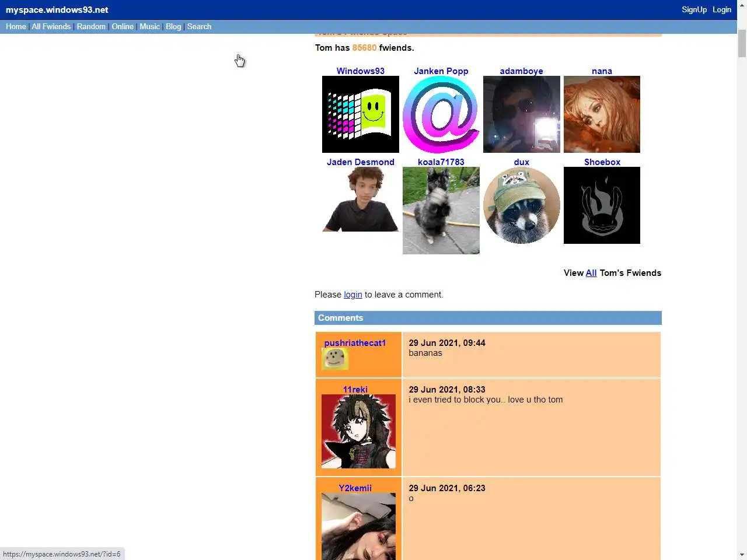Open Shoebox's flame logo avatar
The width and height of the screenshot is (747, 560).
[602, 205]
